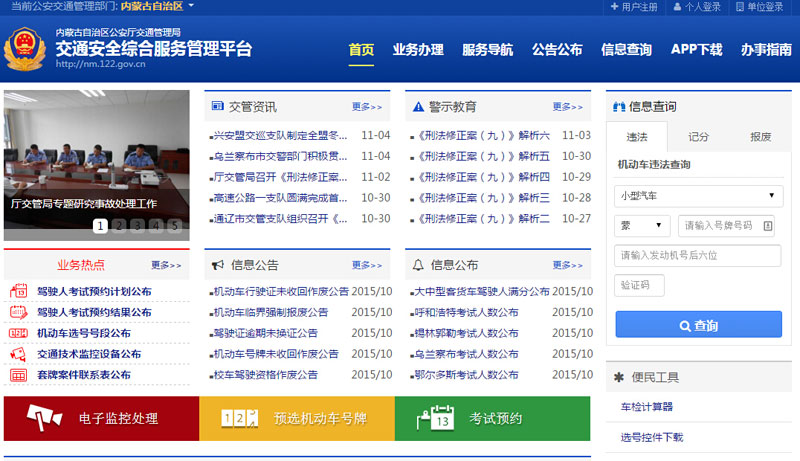Click the table icon beside 套牌案件联系表公布
This screenshot has width=800, height=461.
[18, 375]
